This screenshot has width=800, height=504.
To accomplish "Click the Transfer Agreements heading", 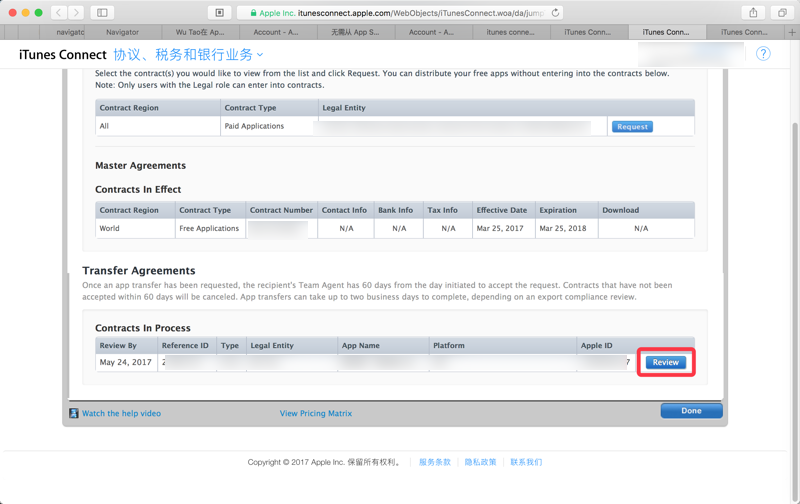I will (x=139, y=271).
